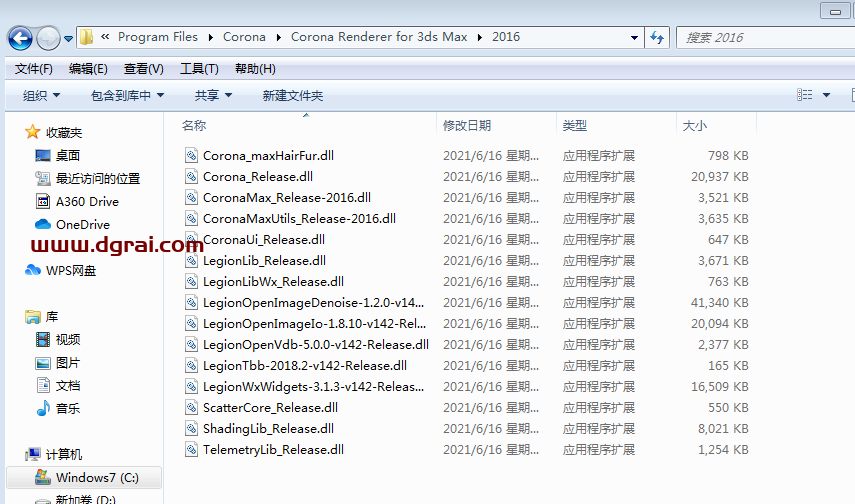Click the 音乐 library icon
Image resolution: width=855 pixels, height=504 pixels.
point(43,409)
